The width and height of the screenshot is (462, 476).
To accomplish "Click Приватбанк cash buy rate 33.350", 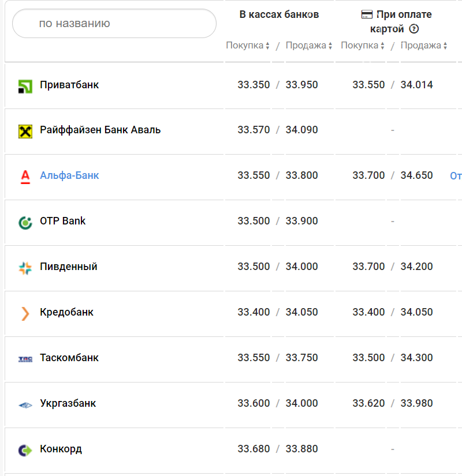I will click(254, 85).
